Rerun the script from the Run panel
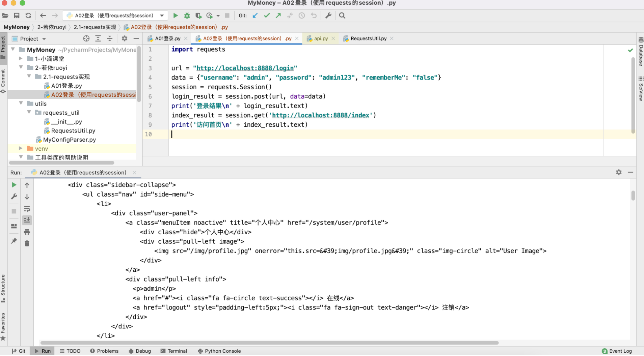The height and width of the screenshot is (356, 644). coord(14,185)
